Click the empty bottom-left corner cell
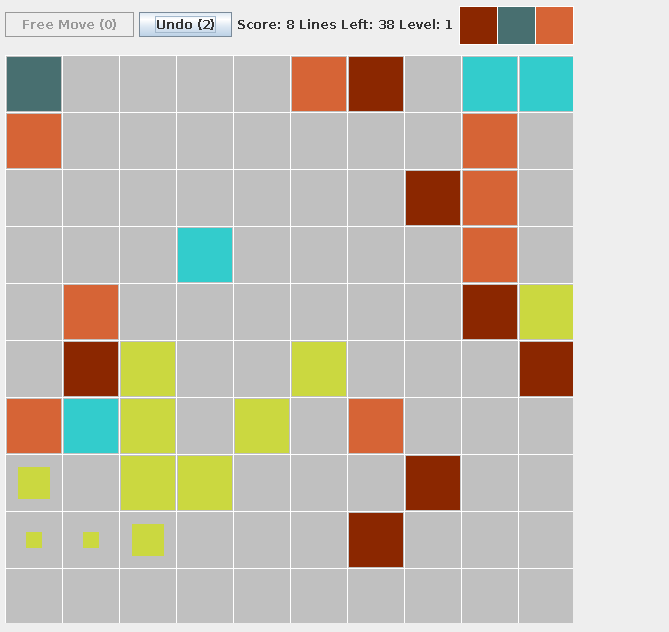 click(34, 596)
